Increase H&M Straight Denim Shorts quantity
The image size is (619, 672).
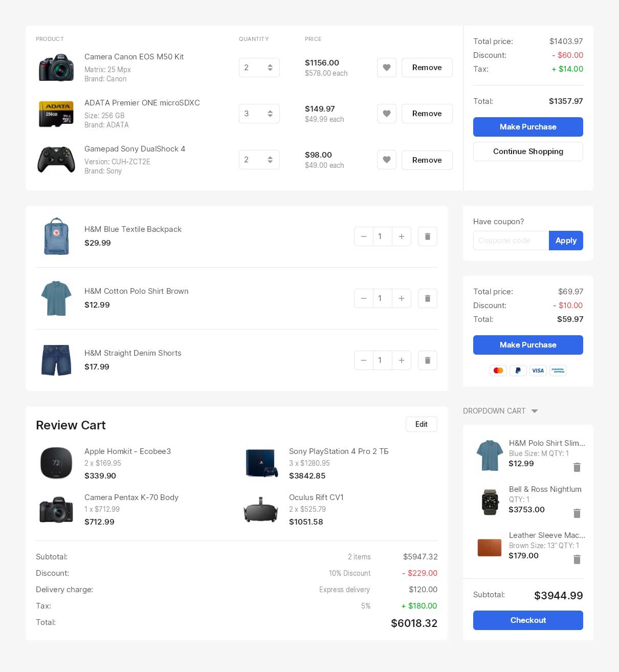coord(402,360)
